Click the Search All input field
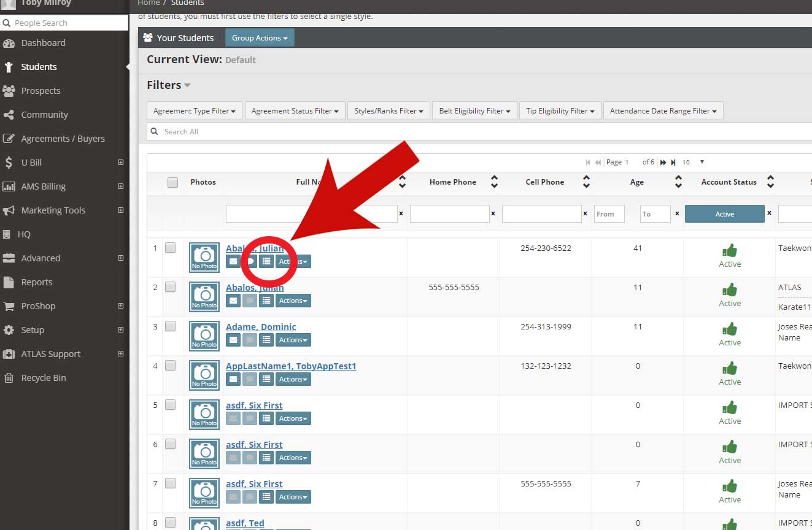The height and width of the screenshot is (530, 812). tap(479, 132)
